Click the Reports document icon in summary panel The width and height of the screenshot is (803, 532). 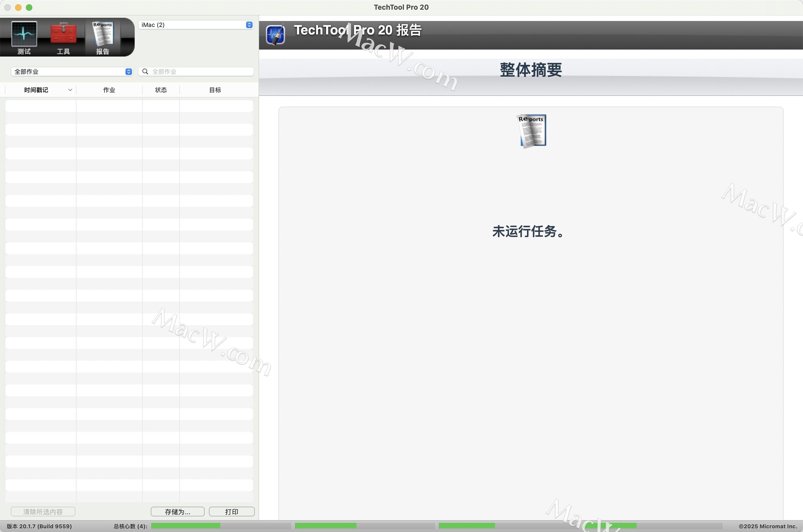point(531,130)
